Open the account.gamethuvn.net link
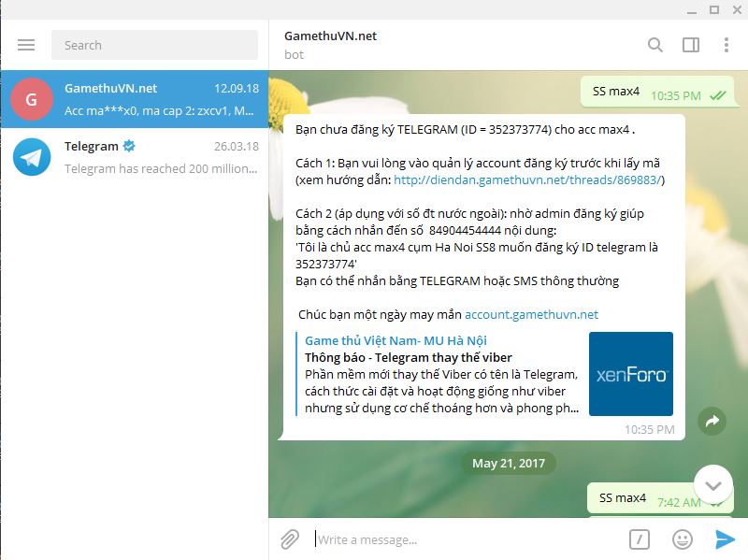 (531, 314)
